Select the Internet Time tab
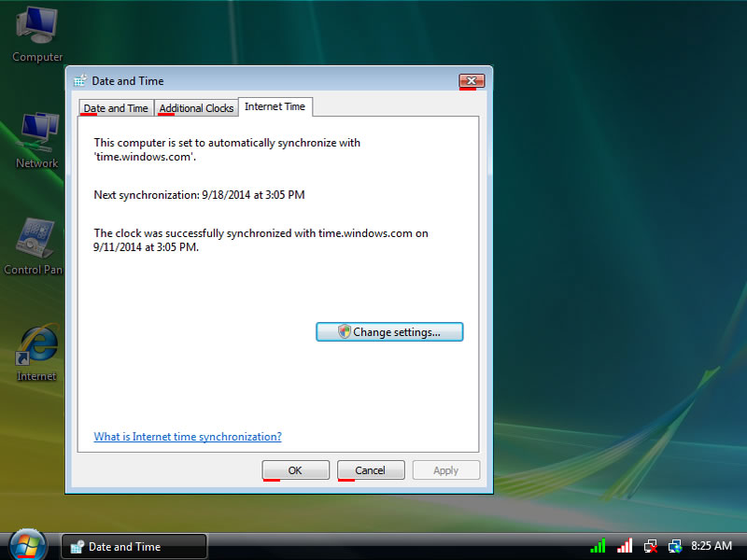This screenshot has height=560, width=747. click(x=275, y=107)
